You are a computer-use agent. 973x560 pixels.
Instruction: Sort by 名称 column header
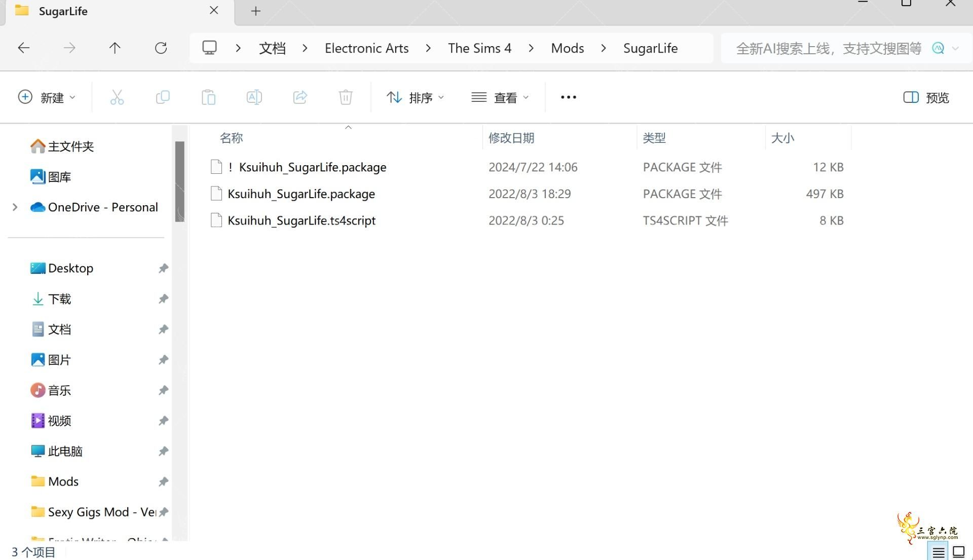click(x=232, y=138)
